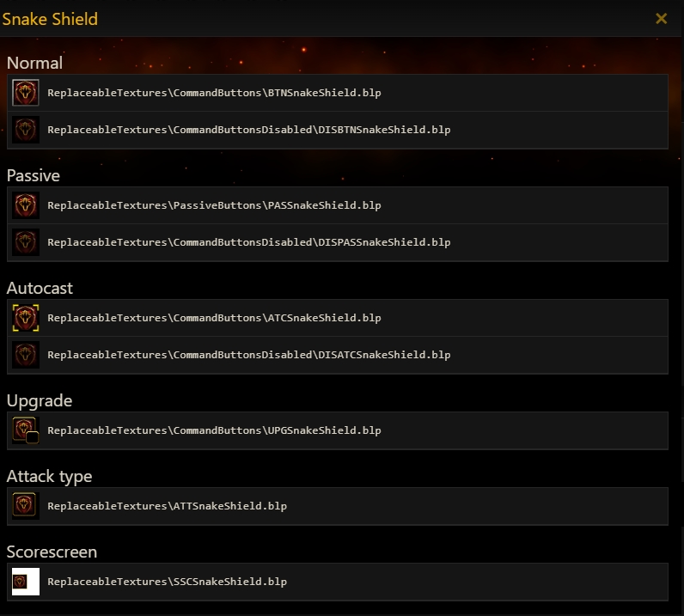Close the Snake Shield dialog

(x=661, y=19)
